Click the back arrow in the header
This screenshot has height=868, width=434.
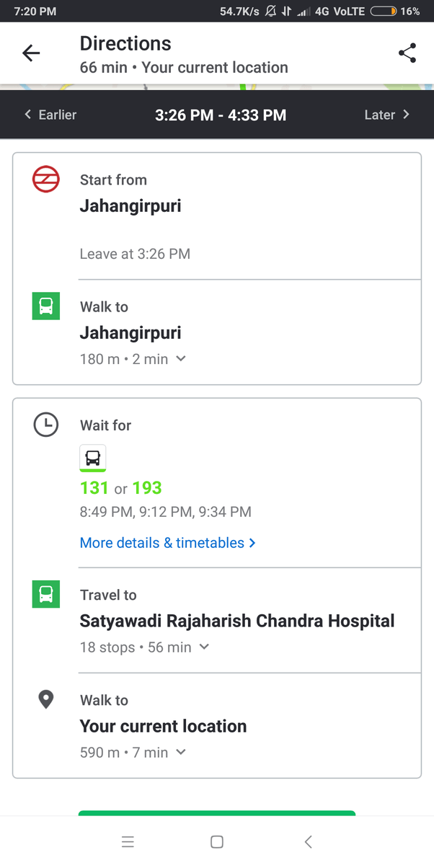click(30, 53)
